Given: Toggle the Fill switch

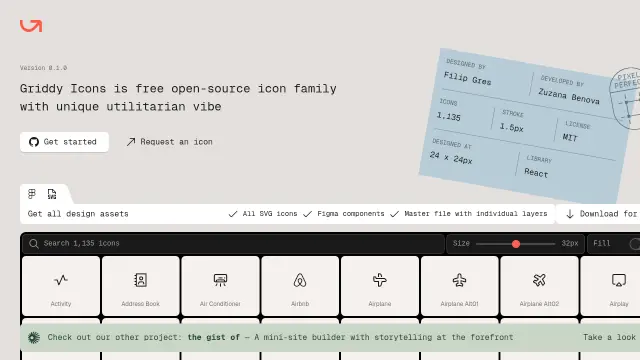Looking at the screenshot, I should pos(635,244).
